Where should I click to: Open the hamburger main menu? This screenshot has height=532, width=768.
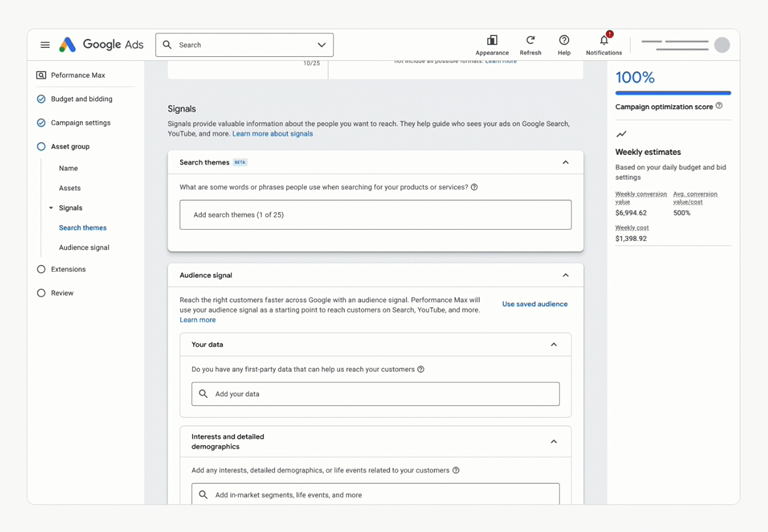click(x=45, y=45)
